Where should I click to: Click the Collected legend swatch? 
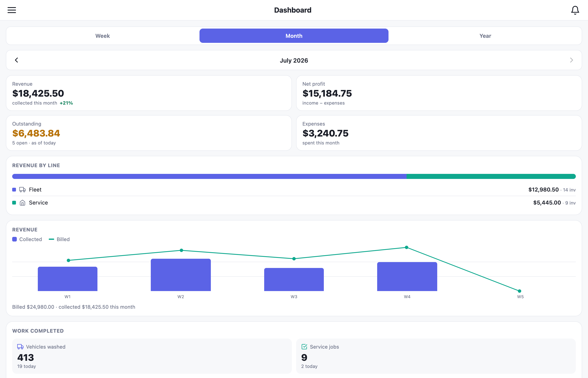coord(14,239)
